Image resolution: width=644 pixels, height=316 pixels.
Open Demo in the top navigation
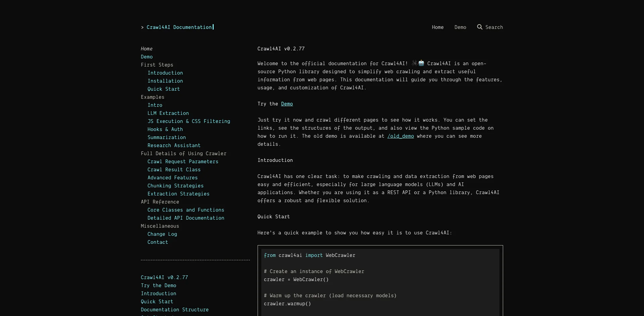(x=460, y=27)
